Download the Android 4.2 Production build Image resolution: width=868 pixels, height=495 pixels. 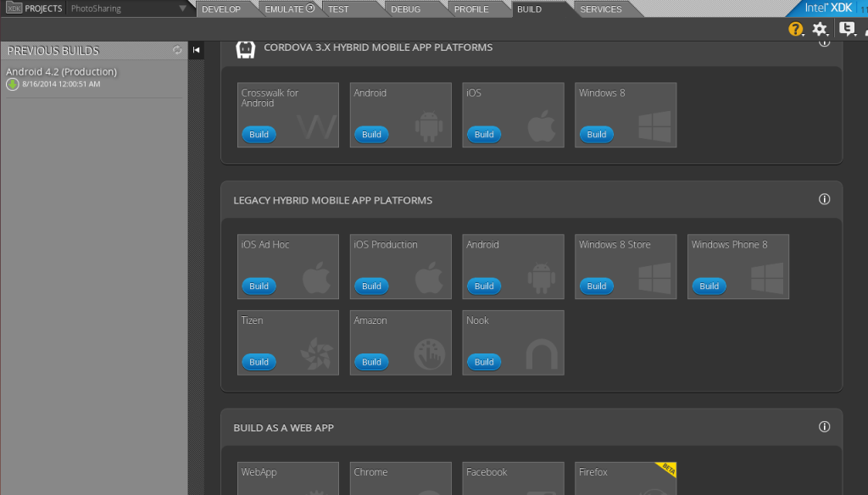point(12,84)
